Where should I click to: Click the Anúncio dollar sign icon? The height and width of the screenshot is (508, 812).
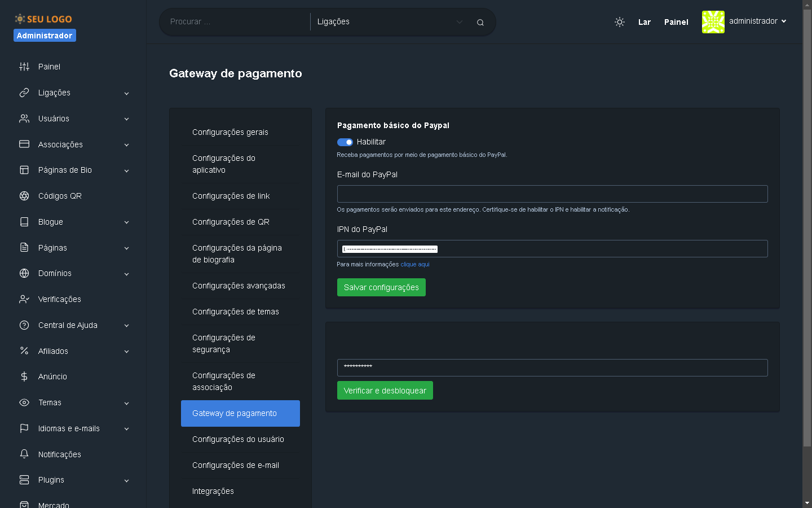point(24,376)
